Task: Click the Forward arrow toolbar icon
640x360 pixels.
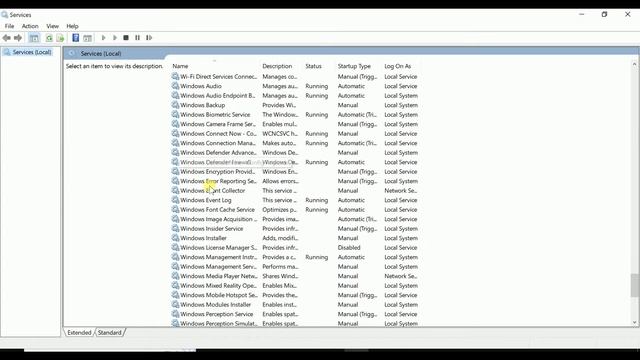Action: [18, 38]
